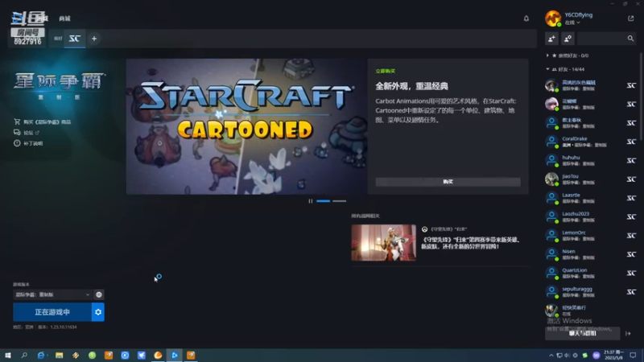
Task: Click the forum chat bubble icon
Action: coord(17,133)
